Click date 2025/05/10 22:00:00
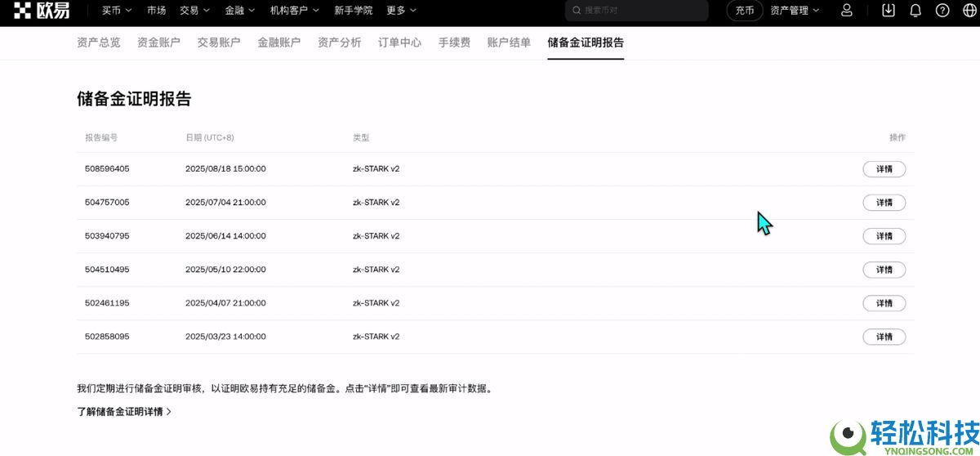980x456 pixels. pos(225,270)
